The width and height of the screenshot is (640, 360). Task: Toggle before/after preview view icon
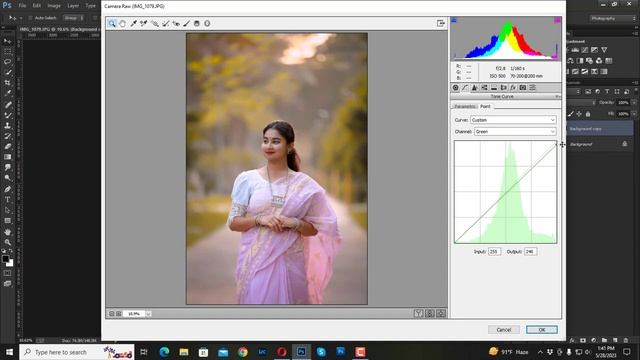(419, 313)
